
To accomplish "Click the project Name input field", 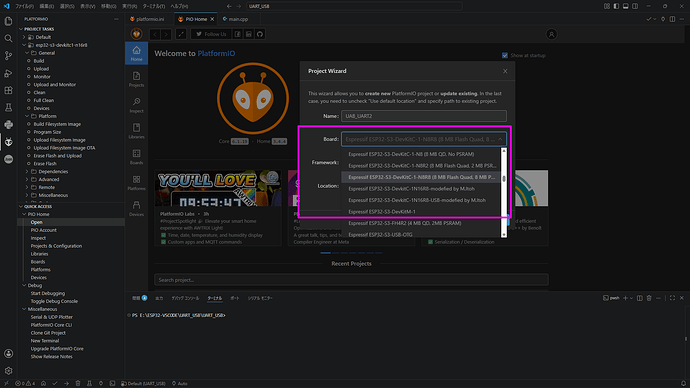I will (x=424, y=116).
